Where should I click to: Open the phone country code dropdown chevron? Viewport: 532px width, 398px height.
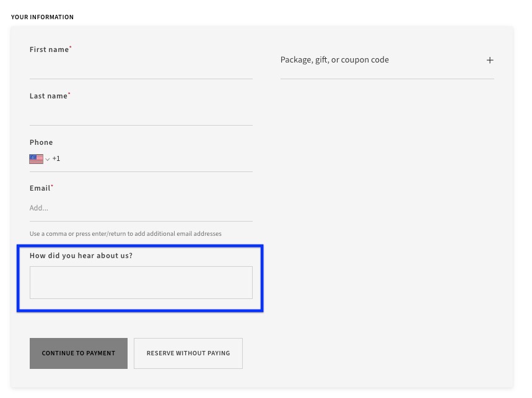(47, 159)
